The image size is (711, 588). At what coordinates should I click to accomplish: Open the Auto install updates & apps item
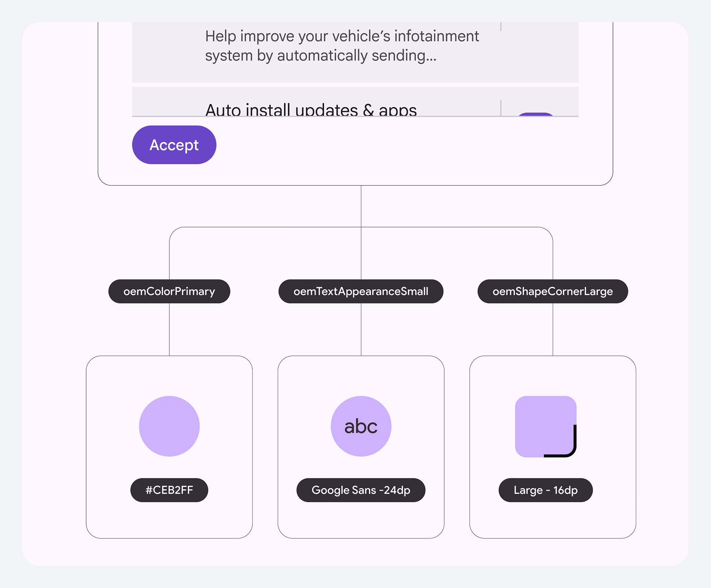355,102
